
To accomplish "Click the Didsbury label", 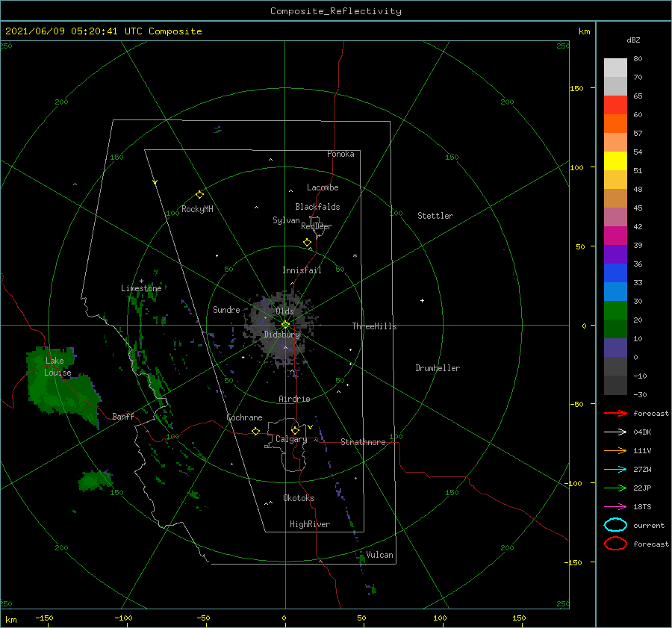I will pos(282,335).
